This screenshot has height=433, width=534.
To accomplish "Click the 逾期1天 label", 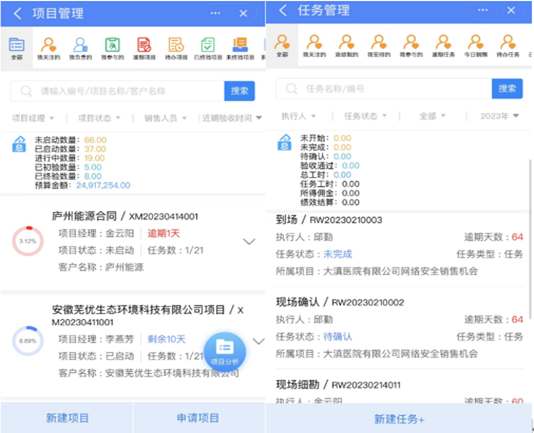I will click(163, 233).
